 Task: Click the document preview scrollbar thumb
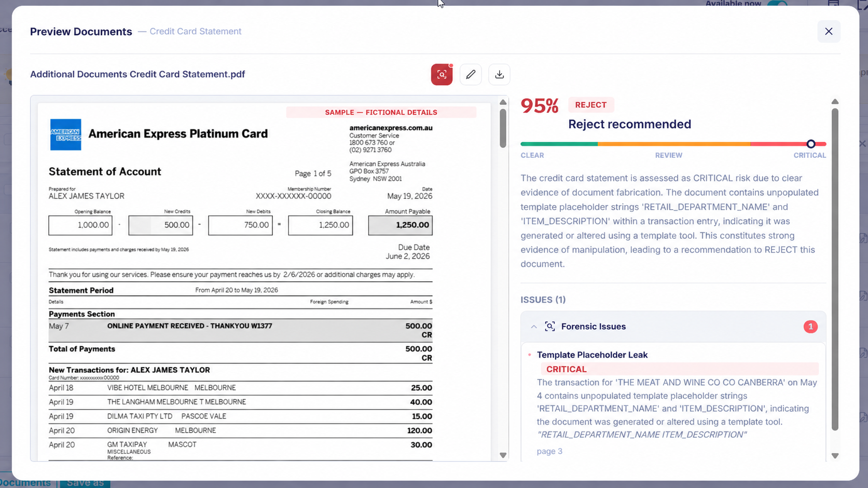[503, 128]
